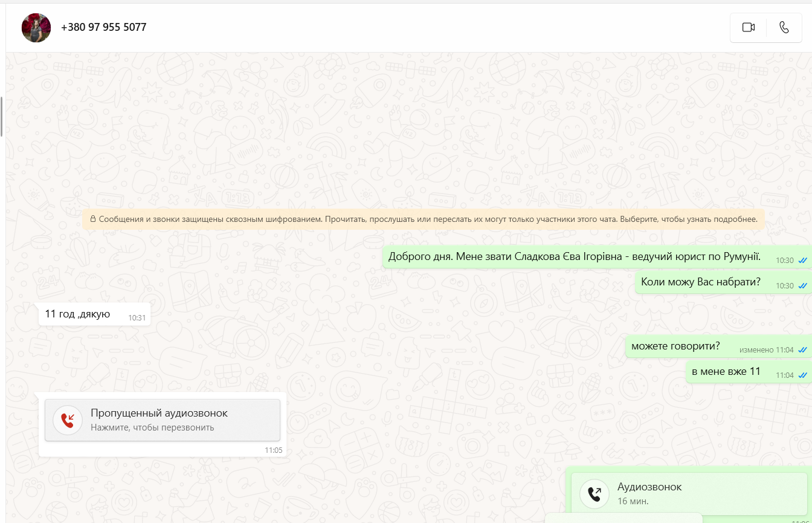The width and height of the screenshot is (812, 523).
Task: Click the missed call red phone icon
Action: pyautogui.click(x=68, y=420)
